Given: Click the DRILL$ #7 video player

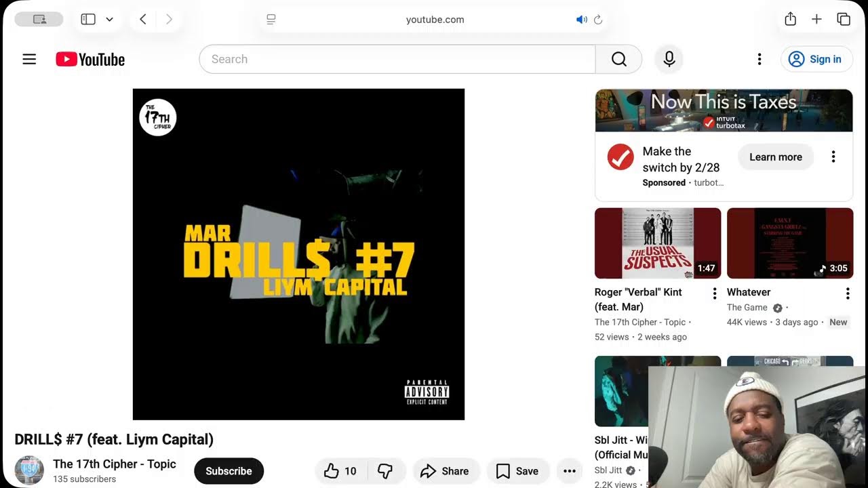Looking at the screenshot, I should [298, 254].
